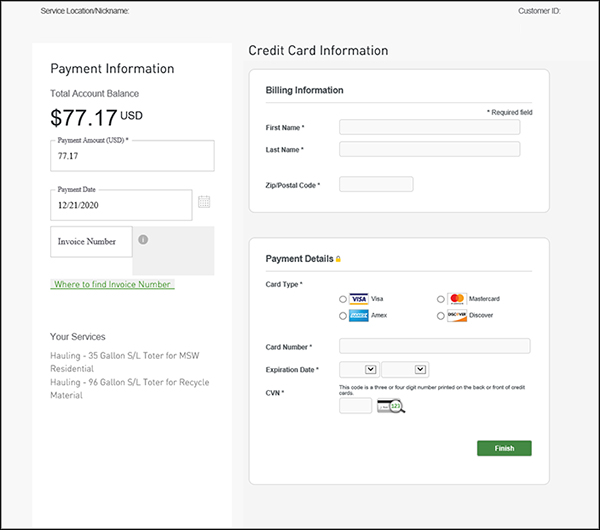Screen dimensions: 600x530
Task: Click the Amex card logo
Action: pyautogui.click(x=359, y=315)
